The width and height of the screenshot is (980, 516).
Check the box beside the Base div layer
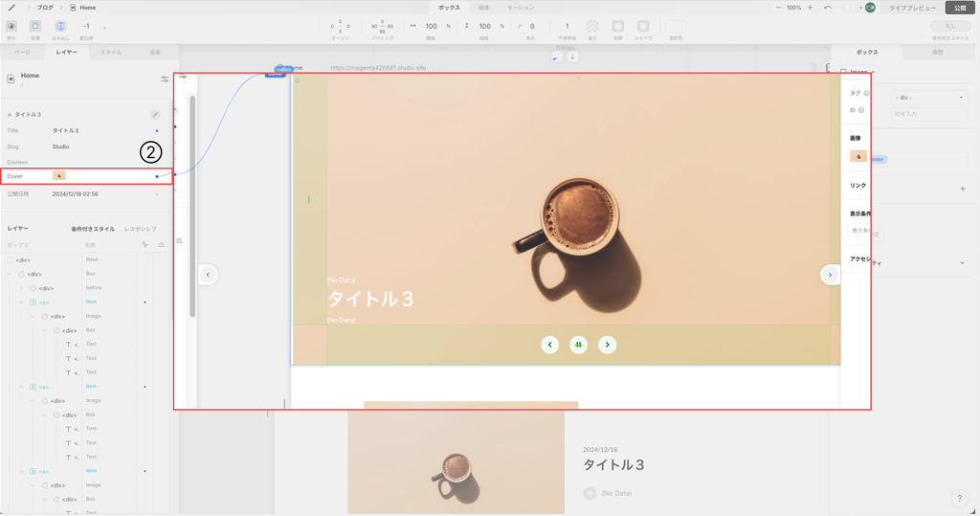[11, 259]
